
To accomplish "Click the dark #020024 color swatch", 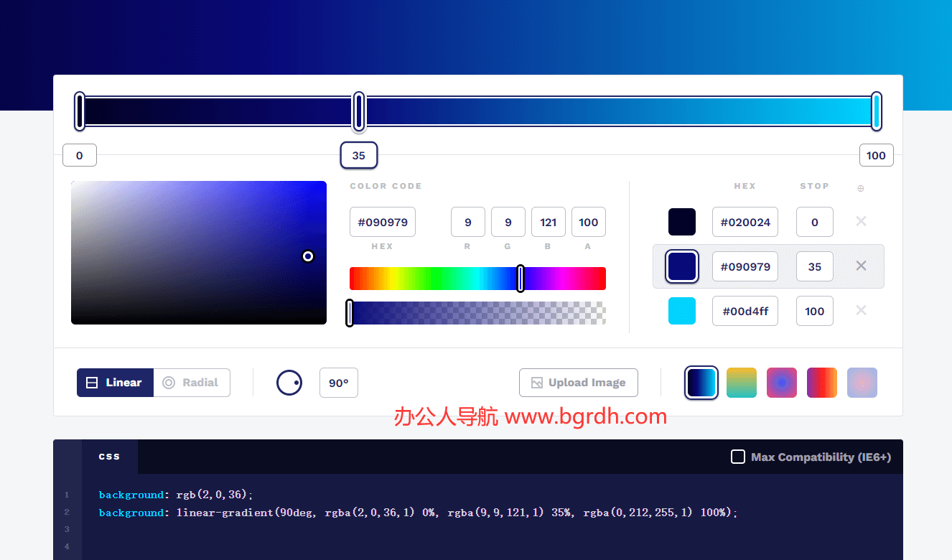I will pos(682,222).
